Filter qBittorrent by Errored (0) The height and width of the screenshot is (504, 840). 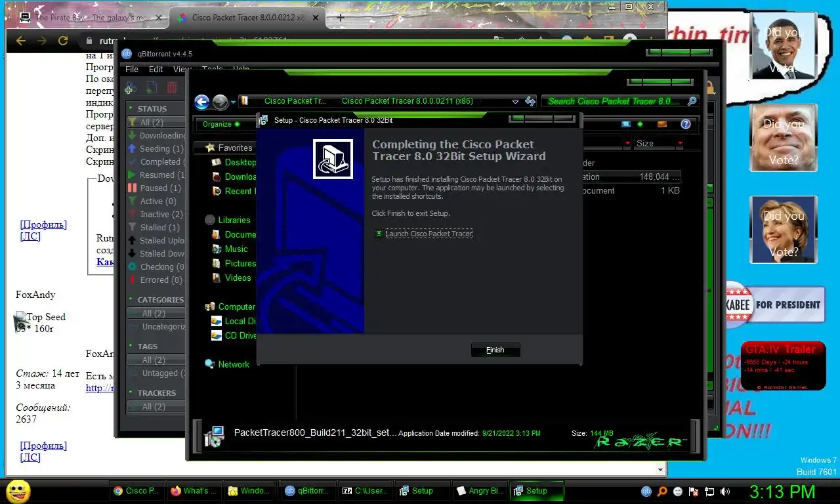click(156, 280)
